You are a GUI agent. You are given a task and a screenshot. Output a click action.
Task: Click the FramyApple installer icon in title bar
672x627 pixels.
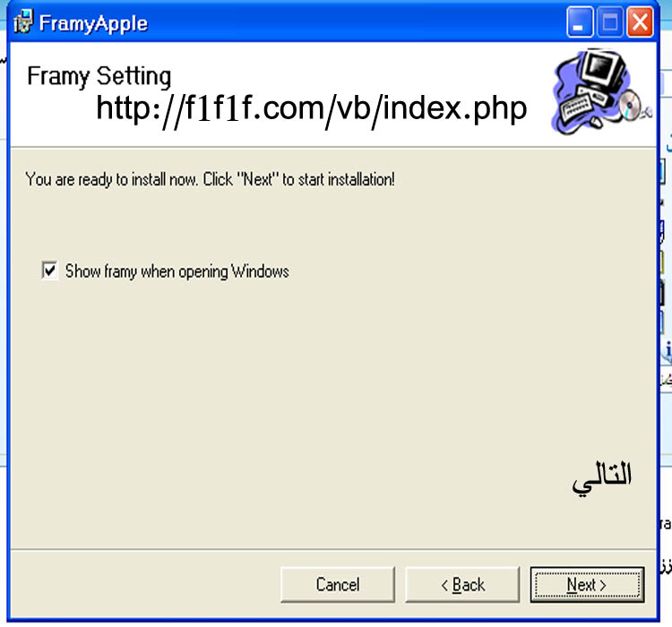click(23, 22)
